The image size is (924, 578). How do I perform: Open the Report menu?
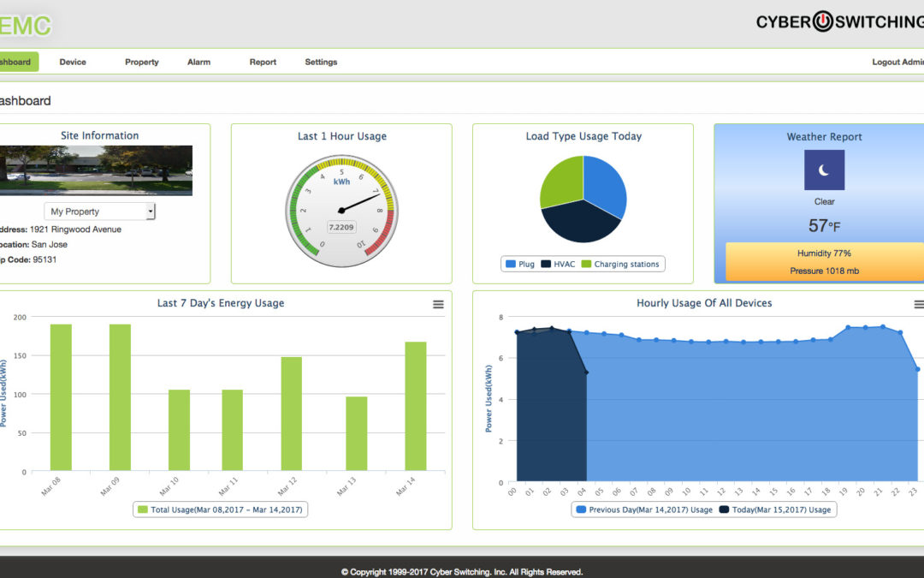point(263,62)
